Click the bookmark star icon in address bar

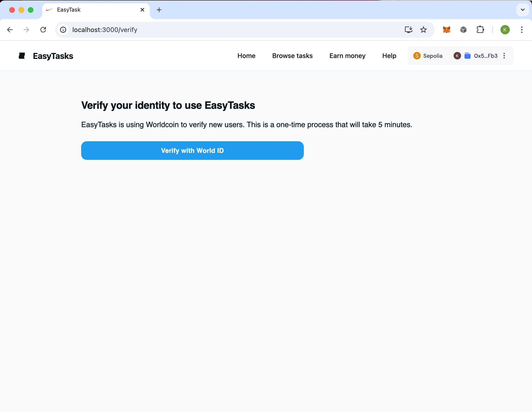click(424, 30)
